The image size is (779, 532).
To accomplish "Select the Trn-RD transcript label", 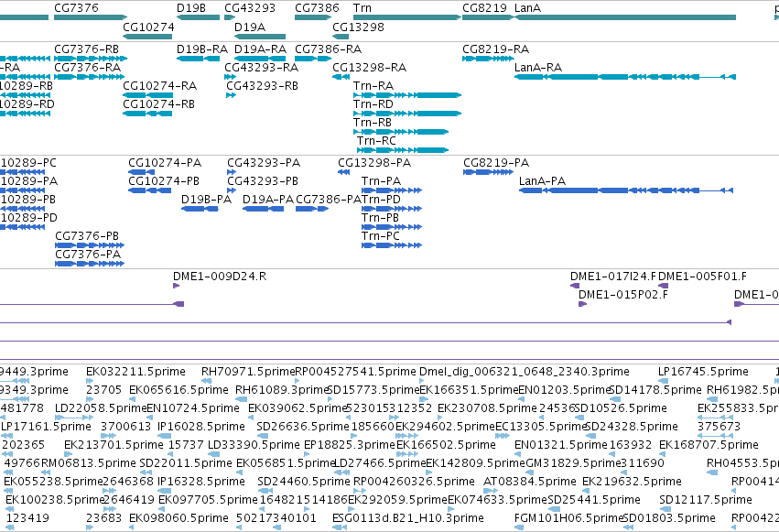I will tap(373, 103).
